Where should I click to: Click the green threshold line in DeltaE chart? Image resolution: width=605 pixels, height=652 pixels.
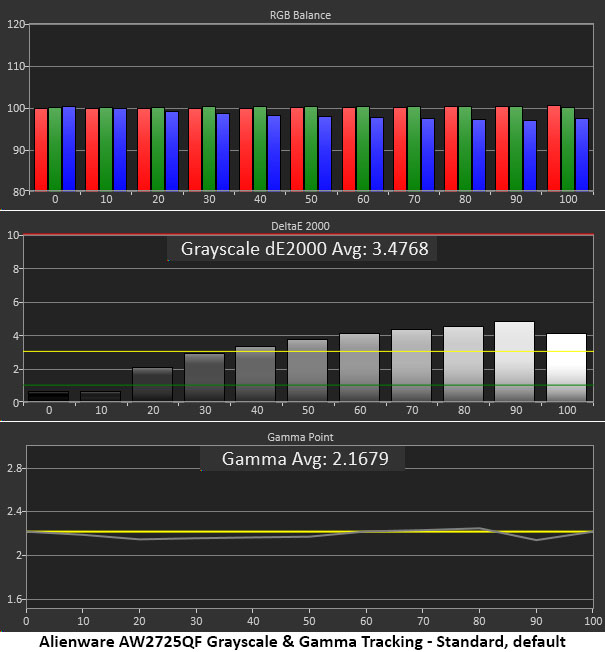309,385
